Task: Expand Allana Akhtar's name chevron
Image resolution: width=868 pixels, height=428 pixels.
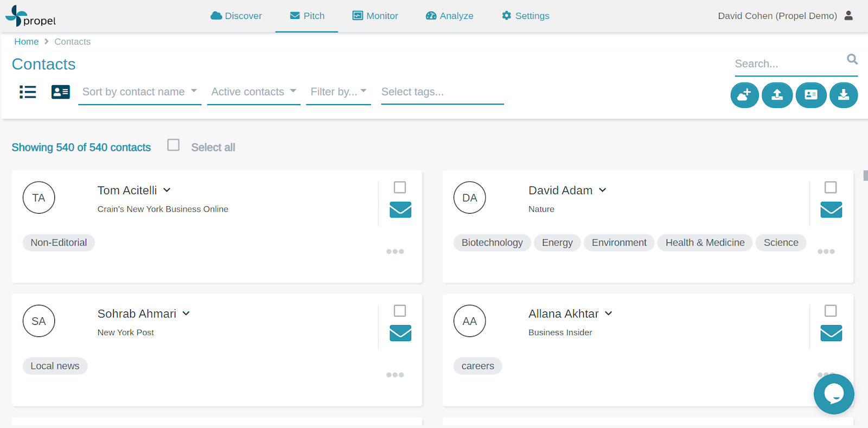Action: pyautogui.click(x=609, y=314)
